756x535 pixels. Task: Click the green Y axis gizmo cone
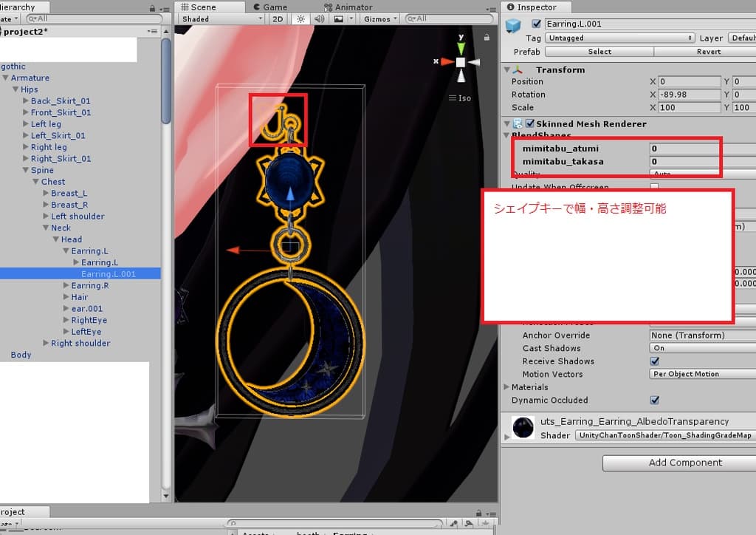[x=461, y=47]
